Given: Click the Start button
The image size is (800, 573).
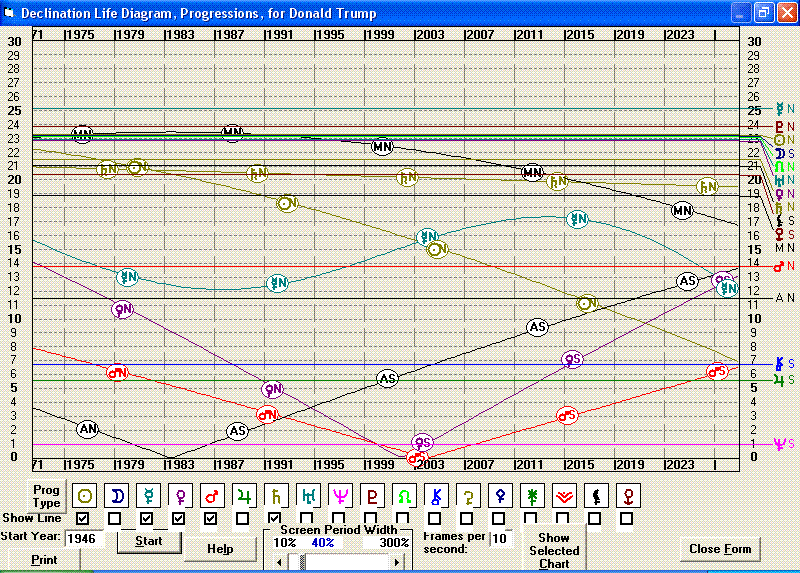Looking at the screenshot, I should pos(149,541).
